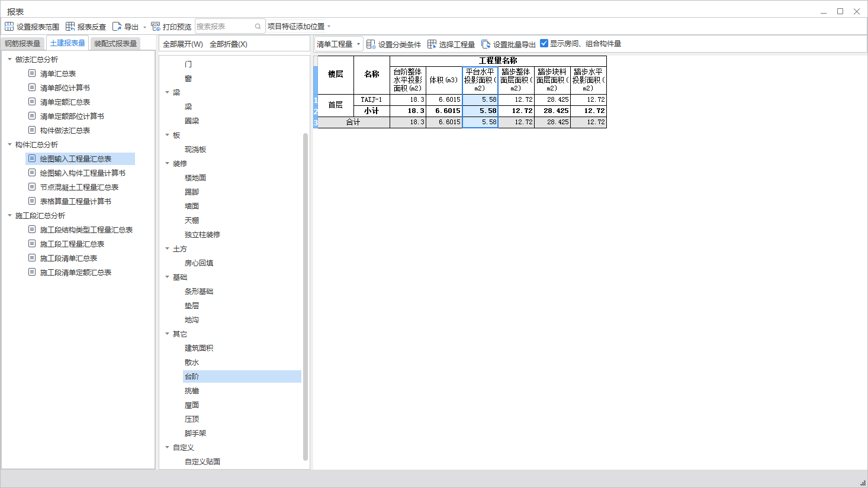Open the 清单工程量 combo box
The width and height of the screenshot is (868, 488).
[339, 44]
